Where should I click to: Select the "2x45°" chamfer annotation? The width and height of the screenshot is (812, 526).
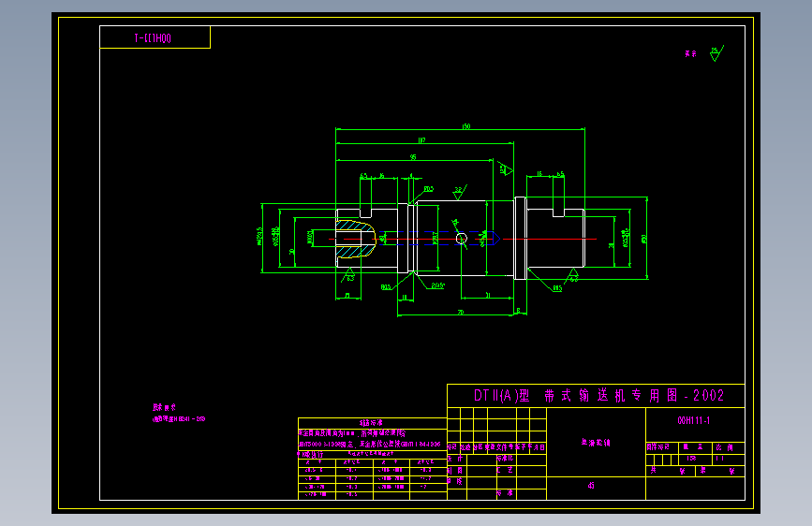pyautogui.click(x=438, y=285)
